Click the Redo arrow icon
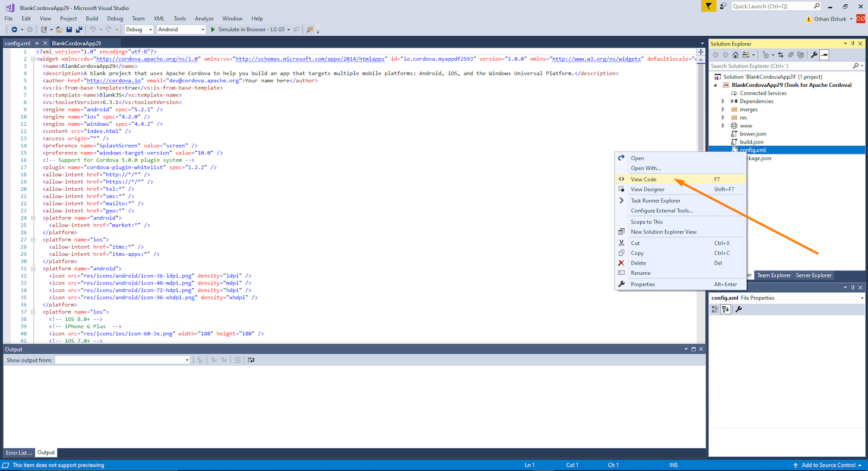Viewport: 868px width, 471px height. [x=108, y=29]
